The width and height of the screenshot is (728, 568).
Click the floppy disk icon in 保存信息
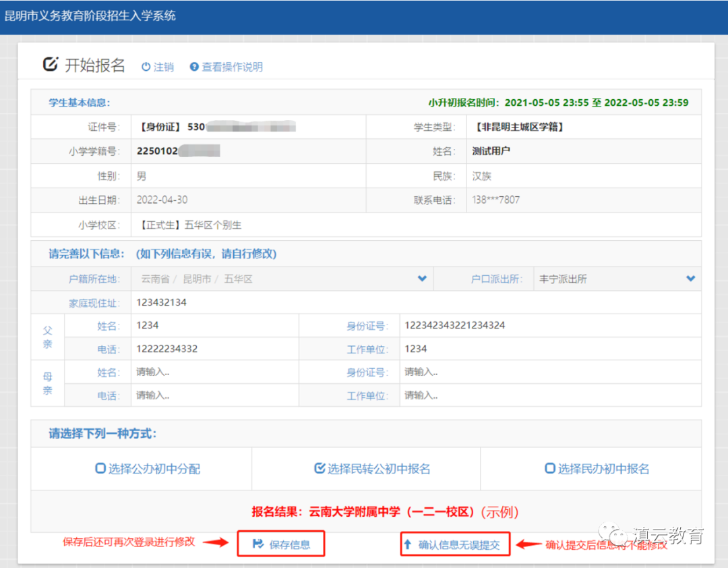pos(258,544)
